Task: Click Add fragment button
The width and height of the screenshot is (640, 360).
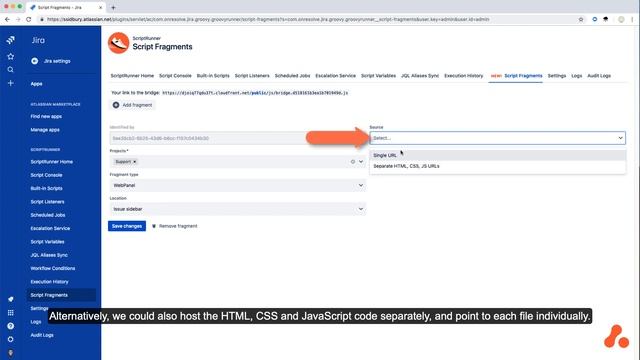Action: tap(133, 105)
